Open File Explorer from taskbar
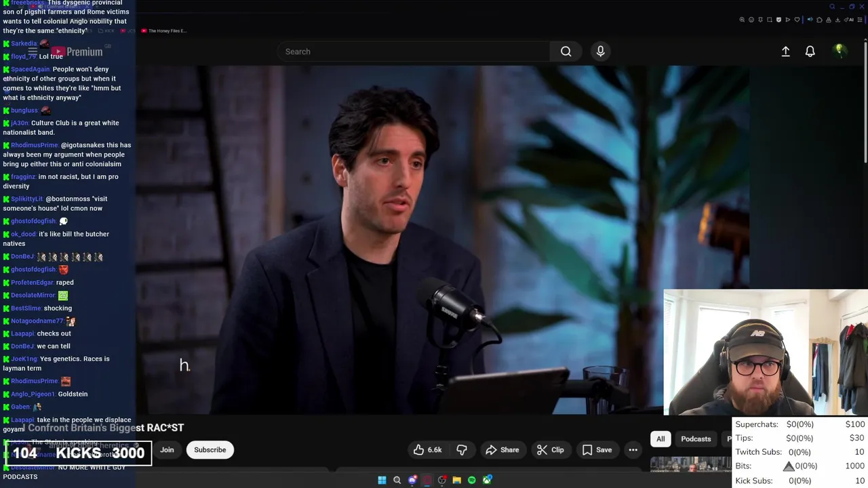The height and width of the screenshot is (488, 868). tap(457, 480)
